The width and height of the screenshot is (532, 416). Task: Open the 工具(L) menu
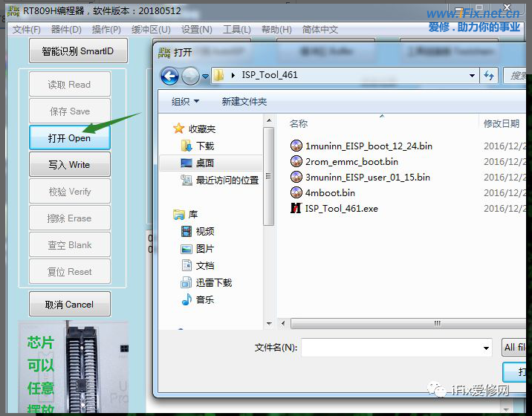coord(236,30)
